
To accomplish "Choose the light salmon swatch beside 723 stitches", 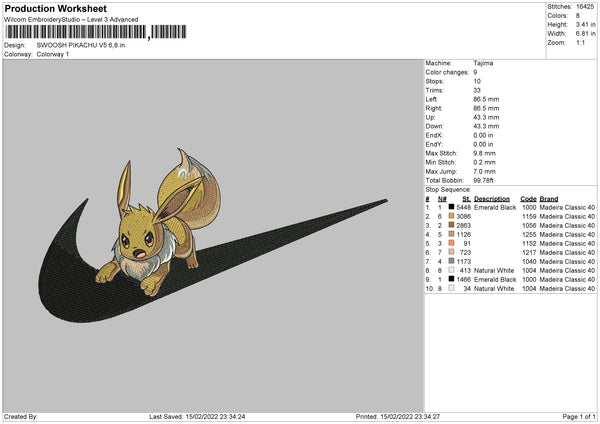I will point(452,252).
